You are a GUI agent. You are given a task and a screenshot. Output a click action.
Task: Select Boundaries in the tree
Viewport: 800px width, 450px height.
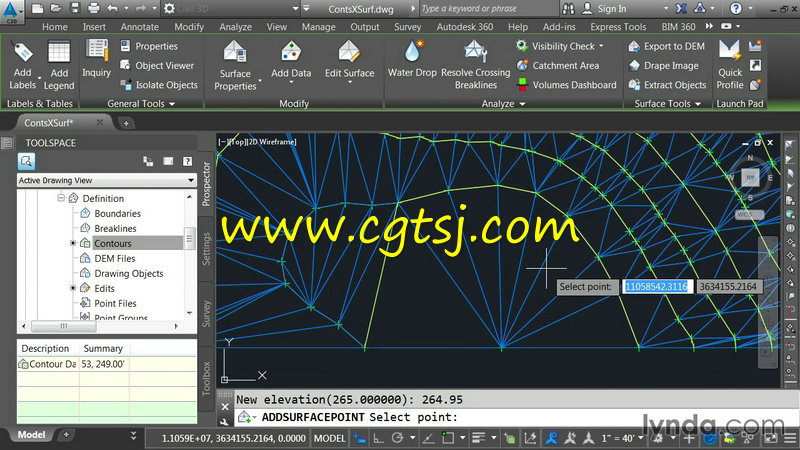(117, 213)
